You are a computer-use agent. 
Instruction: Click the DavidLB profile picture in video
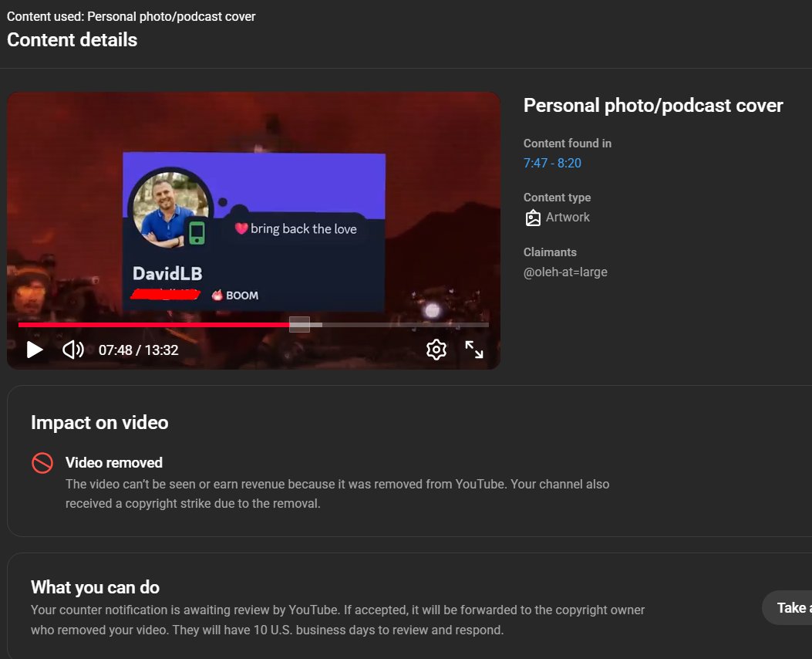coord(170,210)
